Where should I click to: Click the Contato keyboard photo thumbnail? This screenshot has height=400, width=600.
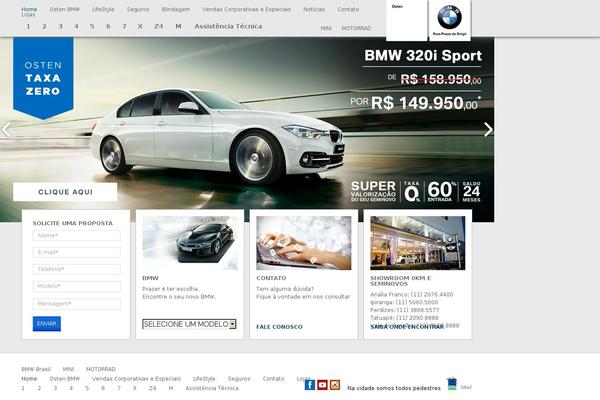coord(304,243)
